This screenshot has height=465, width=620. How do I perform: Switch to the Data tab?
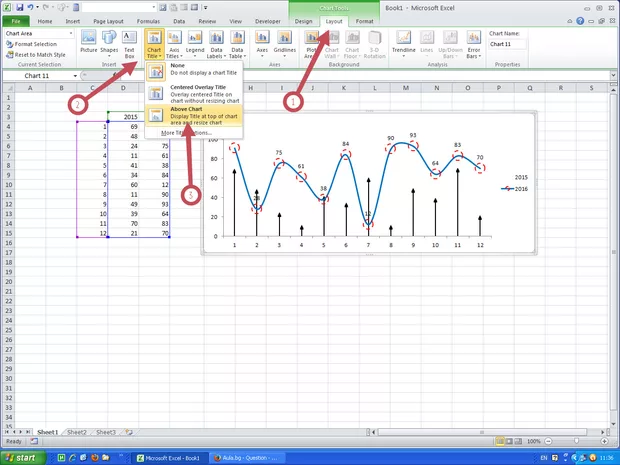[x=179, y=21]
